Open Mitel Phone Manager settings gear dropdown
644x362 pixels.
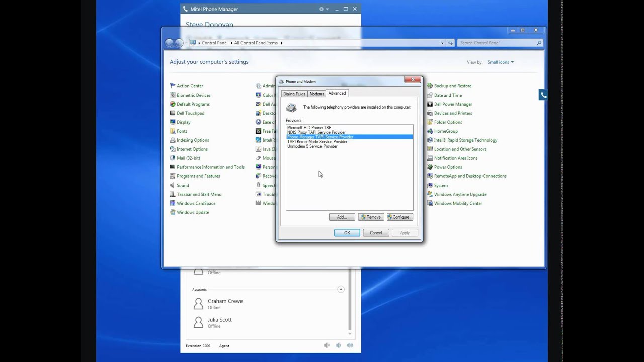click(324, 9)
